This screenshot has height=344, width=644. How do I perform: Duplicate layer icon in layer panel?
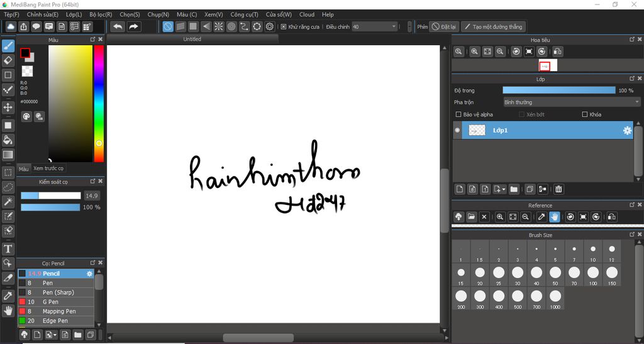coord(530,189)
